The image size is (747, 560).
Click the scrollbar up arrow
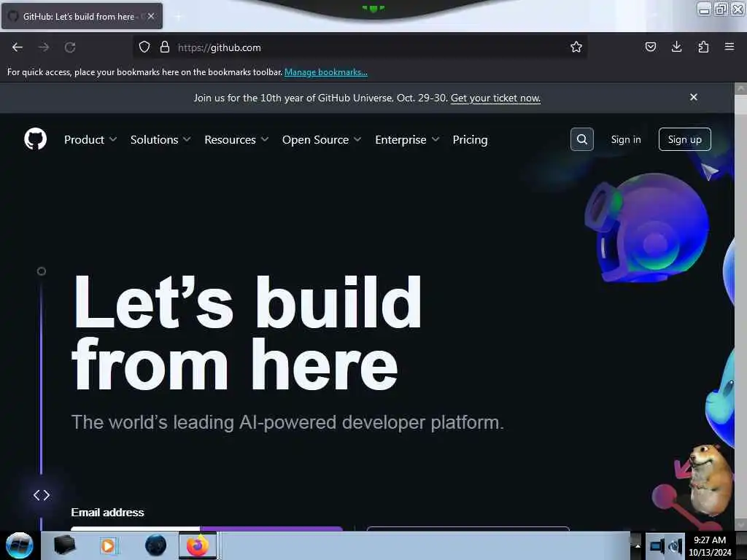(x=740, y=88)
